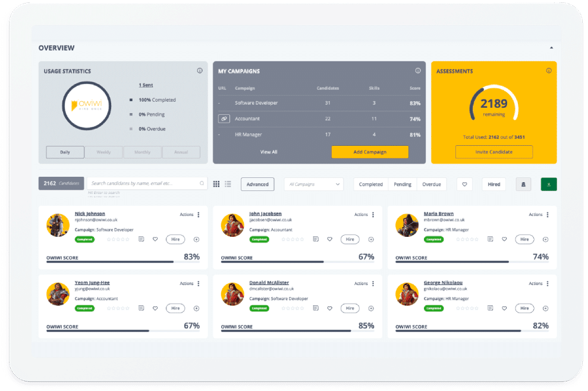Favorite John Jacobsen with the heart icon

pyautogui.click(x=329, y=239)
